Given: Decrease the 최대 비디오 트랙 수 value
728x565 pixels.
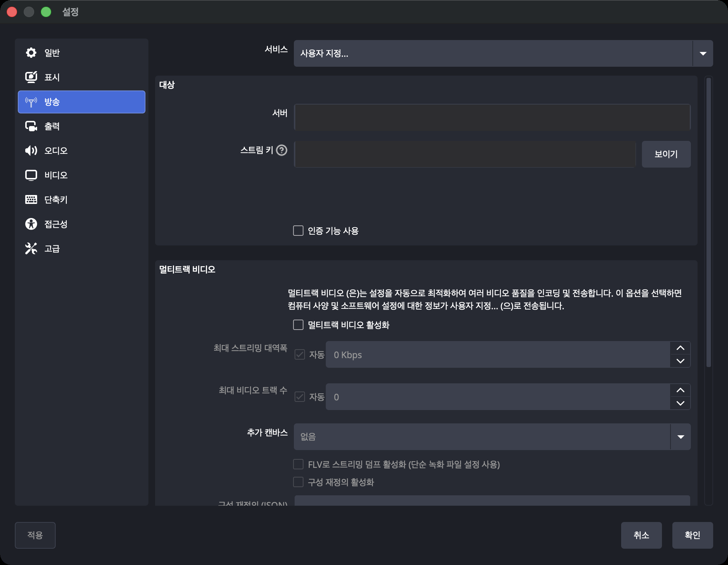Looking at the screenshot, I should click(x=681, y=403).
